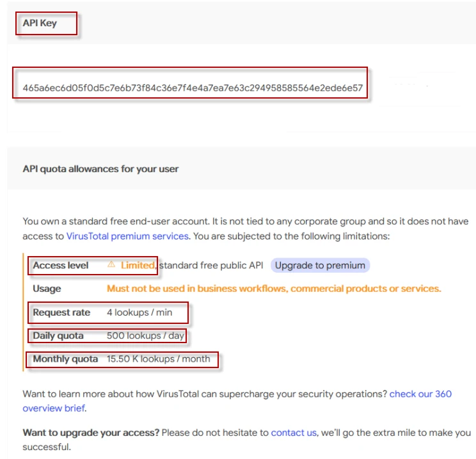Click the orange business workflows usage warning
Viewport: 476px width, 459px height.
pyautogui.click(x=274, y=289)
